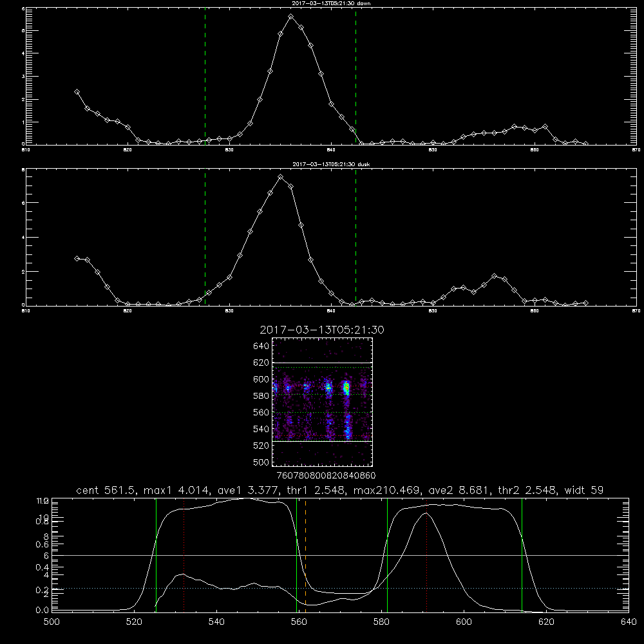Click the heatmap y-axis label '560'
The height and width of the screenshot is (644, 644).
(x=261, y=412)
